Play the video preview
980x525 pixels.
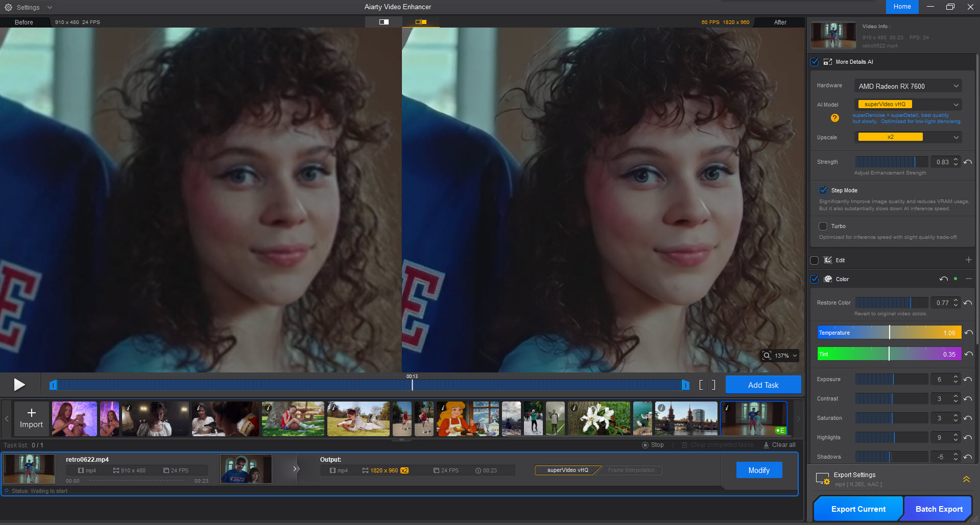tap(19, 385)
